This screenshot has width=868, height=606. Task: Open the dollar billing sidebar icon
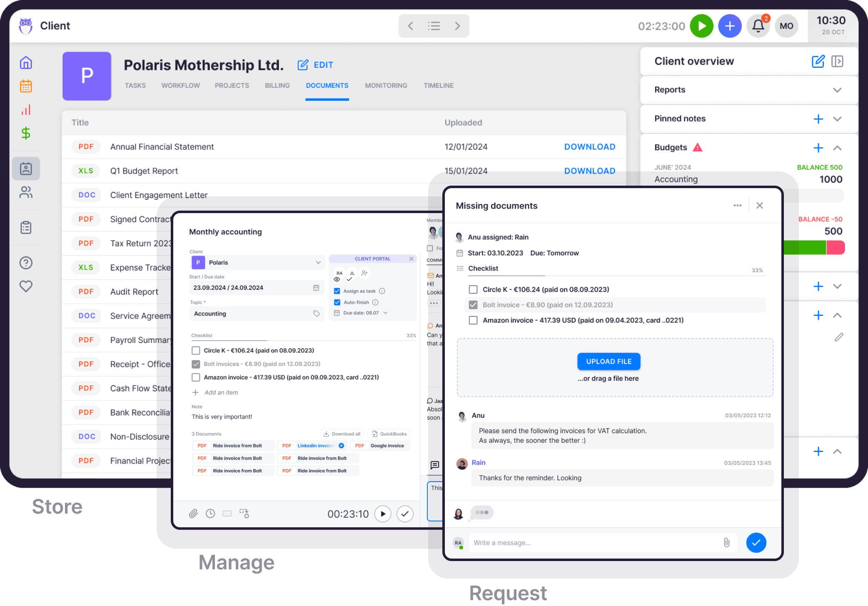point(26,133)
